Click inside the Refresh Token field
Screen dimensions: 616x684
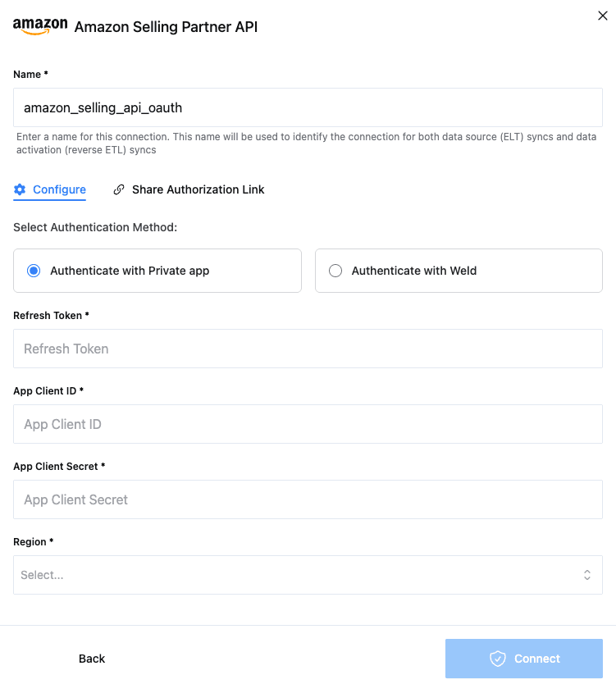(308, 349)
